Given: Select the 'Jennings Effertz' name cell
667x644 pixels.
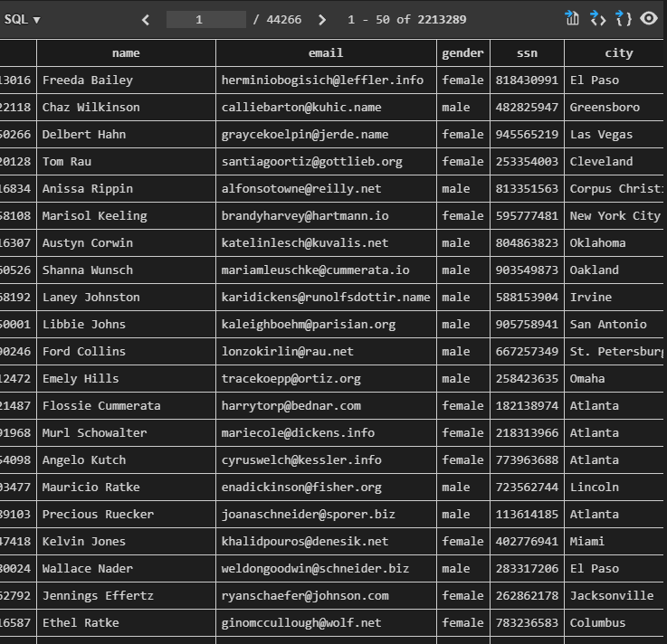Looking at the screenshot, I should 126,595.
